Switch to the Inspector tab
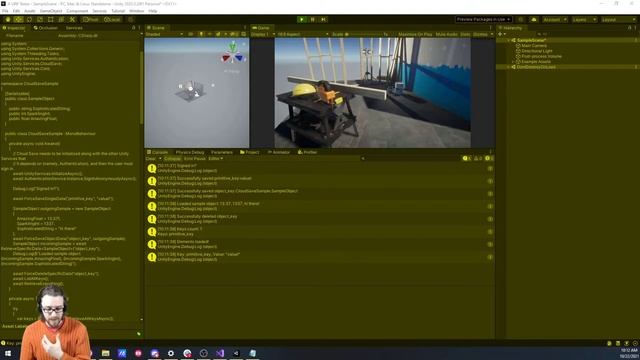The width and height of the screenshot is (640, 360). point(14,28)
